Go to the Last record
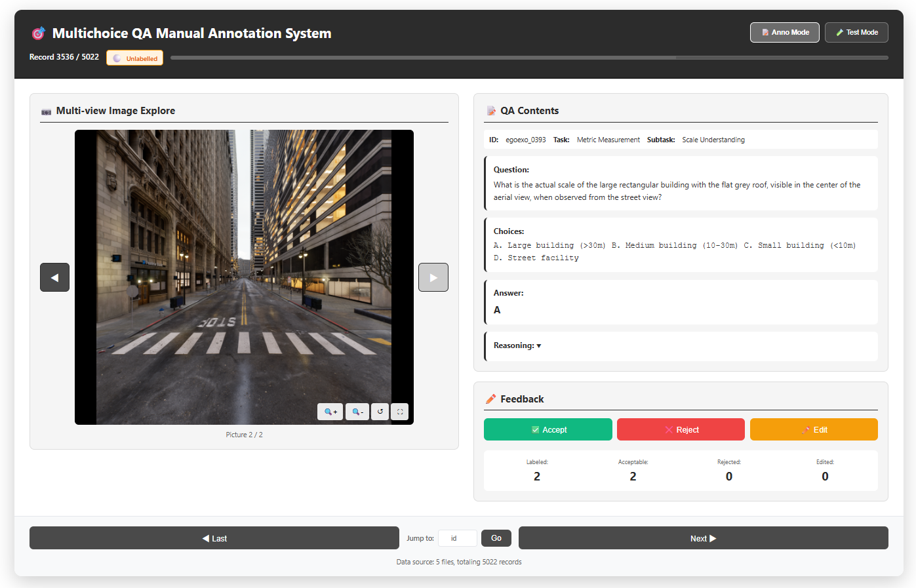This screenshot has width=916, height=588. (x=214, y=538)
